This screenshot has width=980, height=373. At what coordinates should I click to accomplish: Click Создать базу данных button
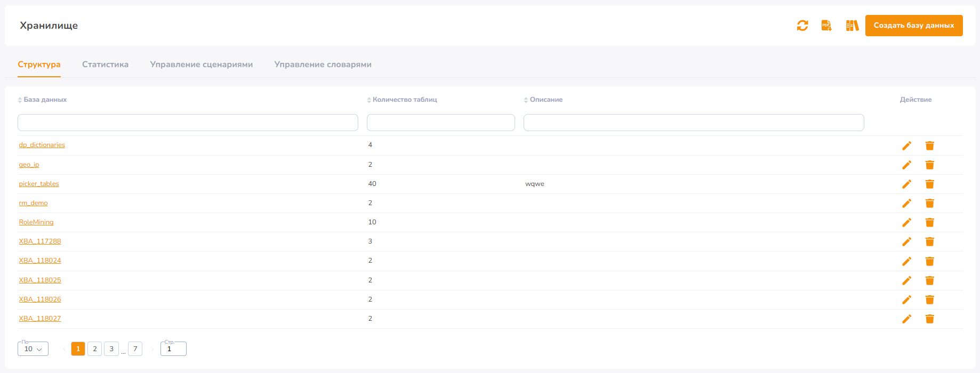914,26
